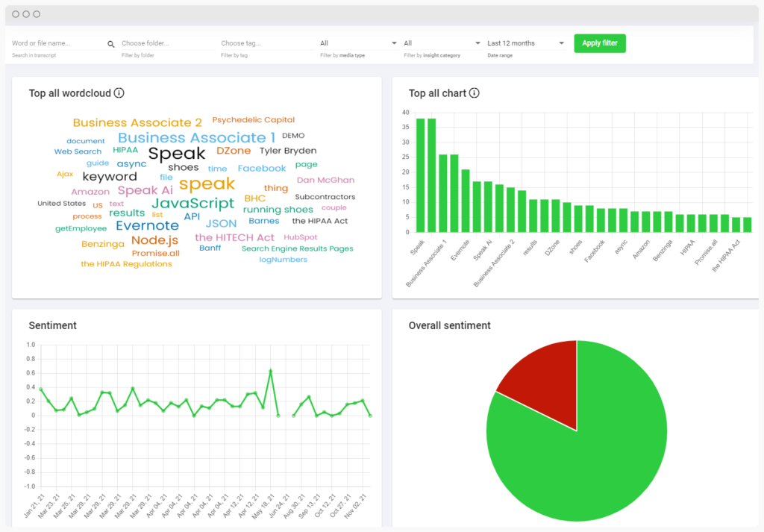Click the tallest Speak bar in chart
Image resolution: width=764 pixels, height=532 pixels.
(420, 175)
